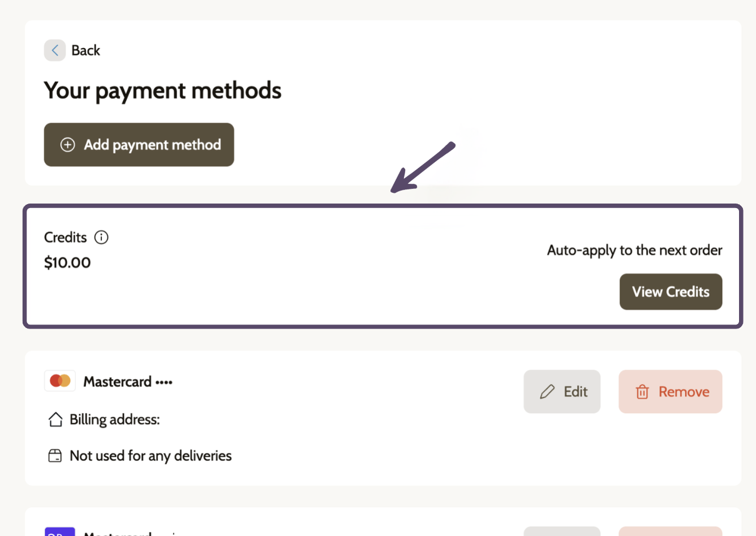
Task: Click the package box deliveries icon
Action: click(55, 456)
